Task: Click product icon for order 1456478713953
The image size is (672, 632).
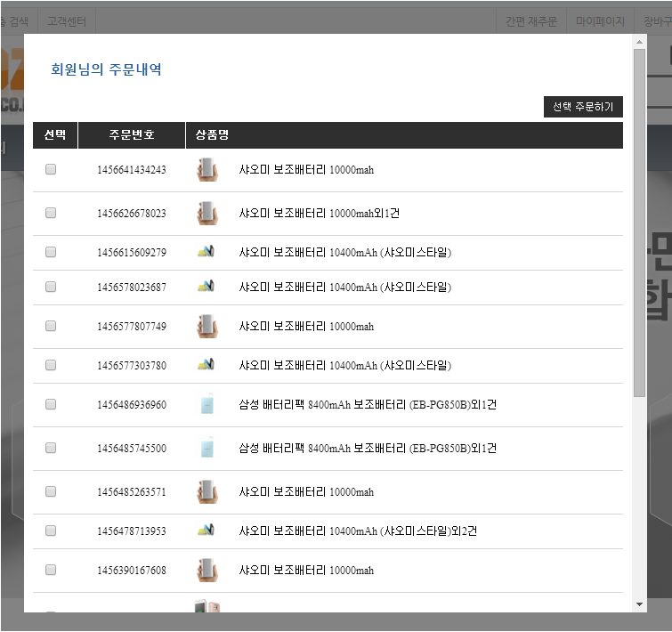Action: [x=206, y=531]
